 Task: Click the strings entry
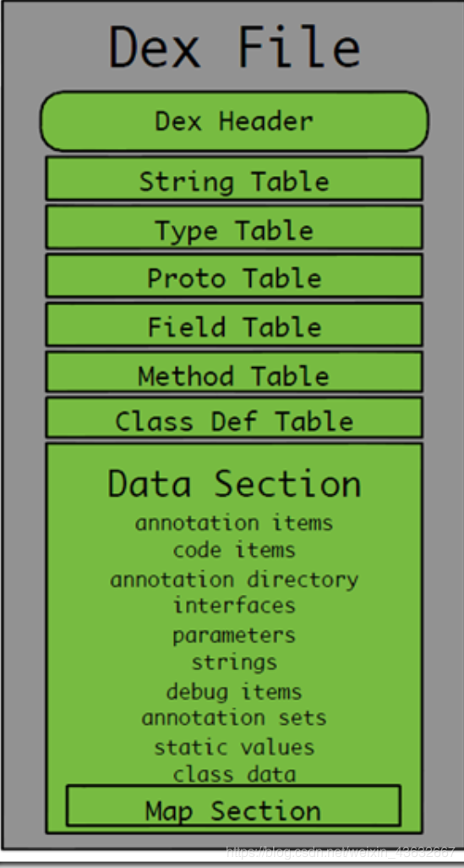tap(234, 662)
